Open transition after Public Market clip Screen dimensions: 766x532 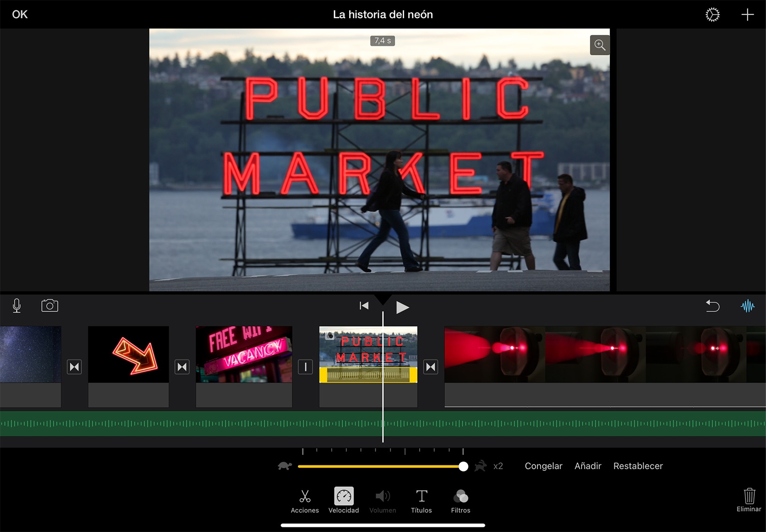(x=431, y=367)
